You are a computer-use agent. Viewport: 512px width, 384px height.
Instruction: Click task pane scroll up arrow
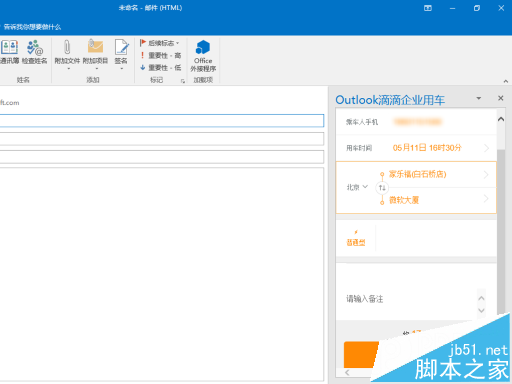501,119
